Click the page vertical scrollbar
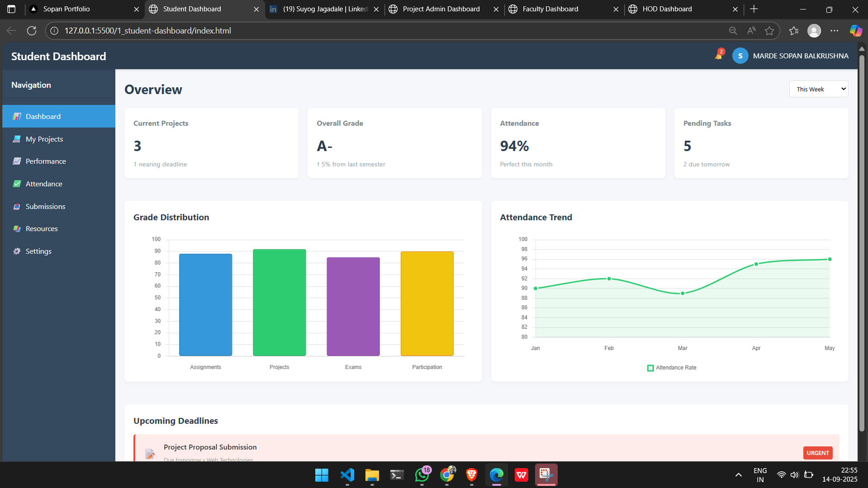 (862, 244)
